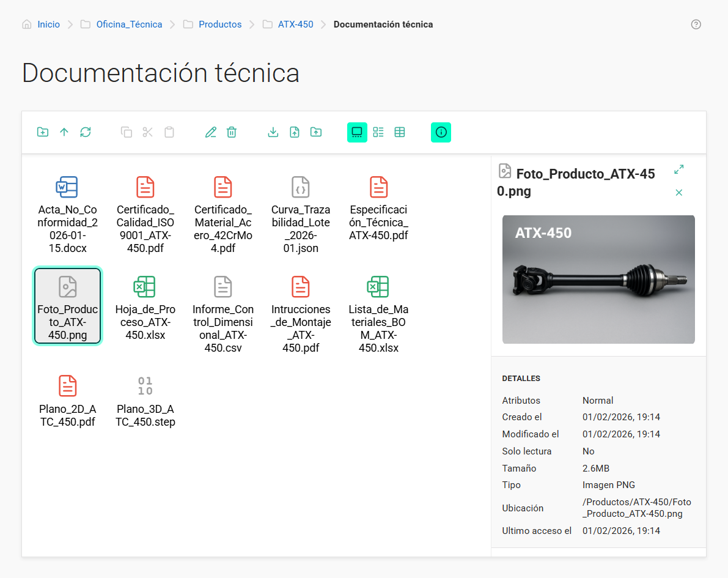This screenshot has height=578, width=728.
Task: Open the help question mark icon
Action: [x=696, y=24]
